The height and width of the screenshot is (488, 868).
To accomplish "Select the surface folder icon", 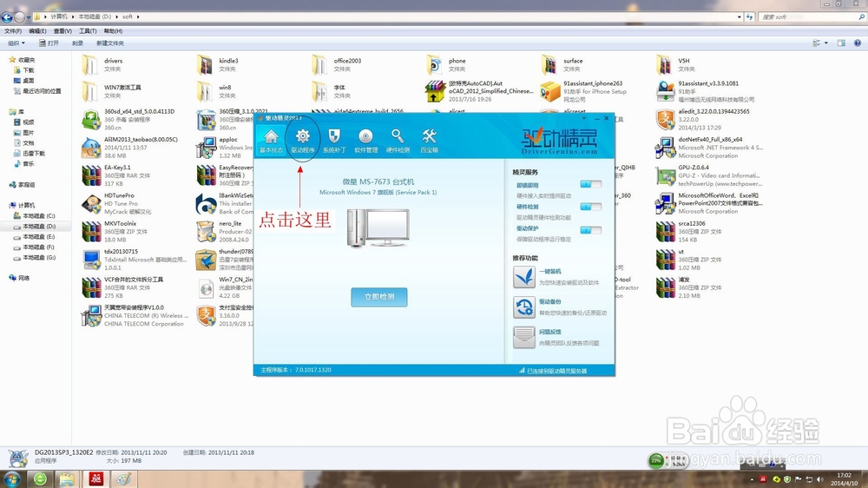I will pos(549,65).
